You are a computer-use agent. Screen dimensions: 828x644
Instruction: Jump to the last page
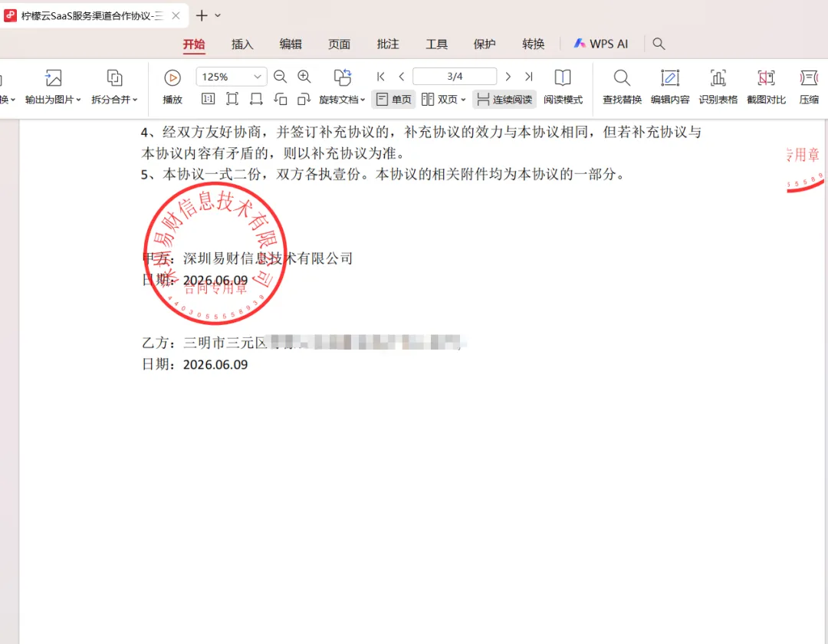pyautogui.click(x=528, y=77)
